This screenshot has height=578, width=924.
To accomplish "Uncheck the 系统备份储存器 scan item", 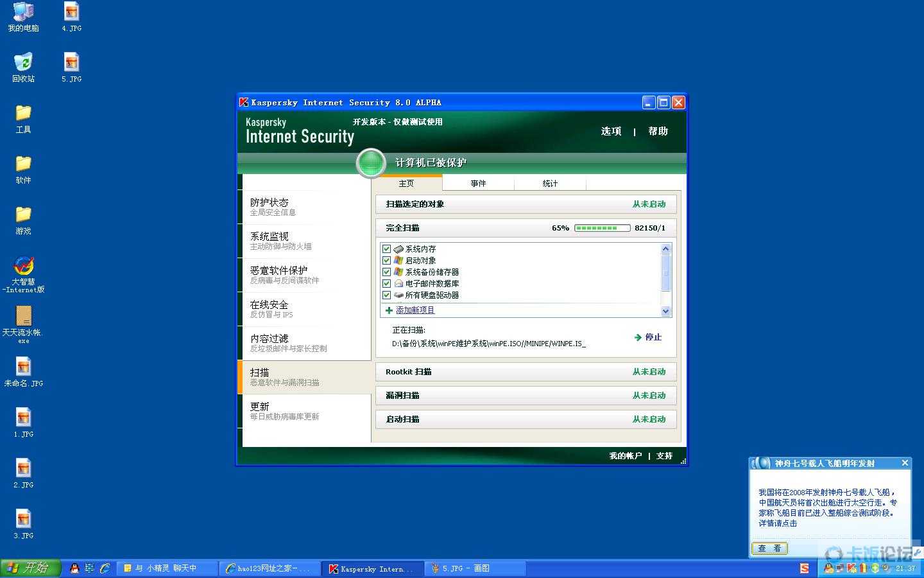I will [x=386, y=272].
